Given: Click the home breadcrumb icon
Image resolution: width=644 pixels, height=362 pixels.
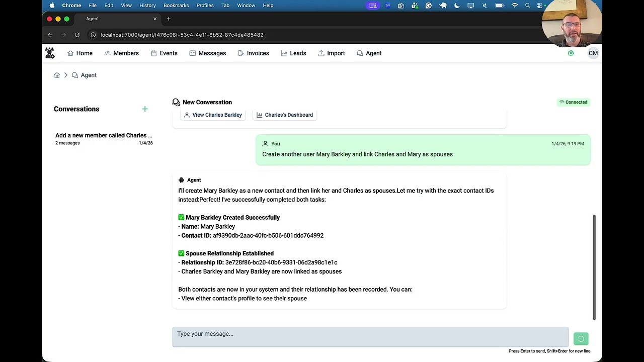Looking at the screenshot, I should (57, 75).
